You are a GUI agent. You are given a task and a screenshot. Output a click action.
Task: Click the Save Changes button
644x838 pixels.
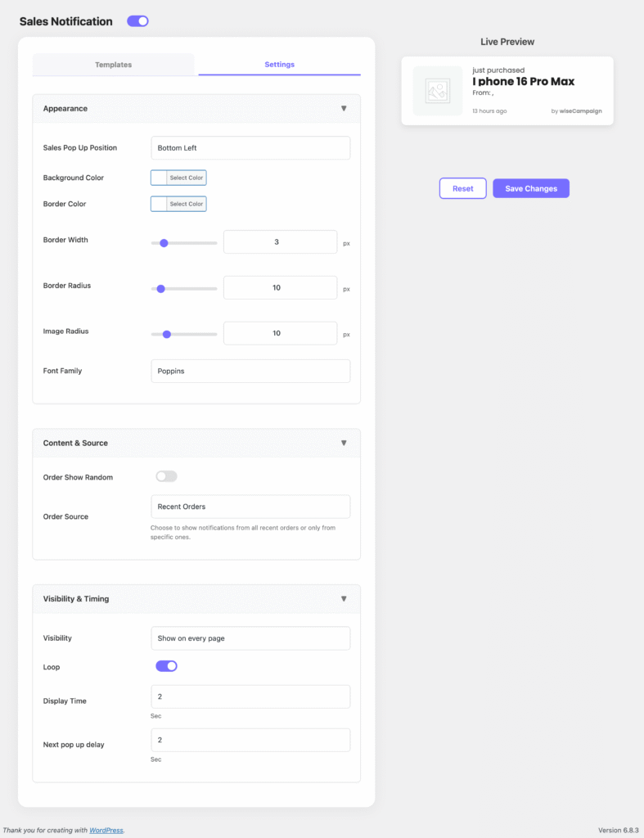530,188
